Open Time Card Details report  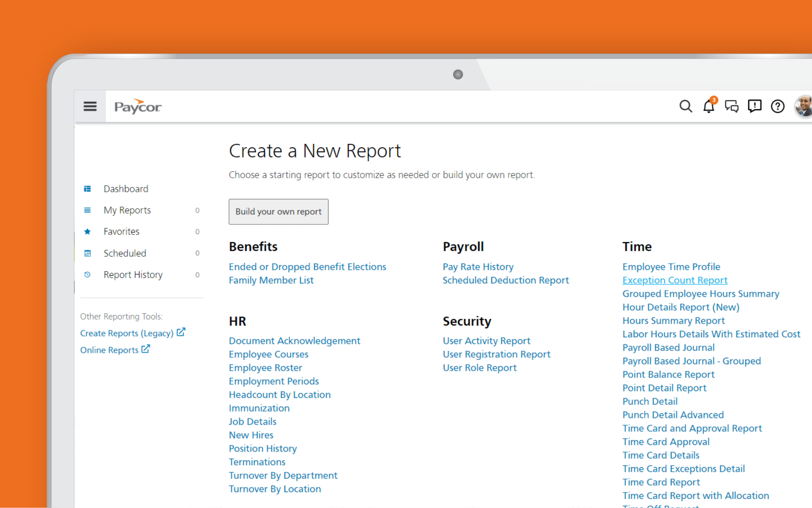click(661, 455)
